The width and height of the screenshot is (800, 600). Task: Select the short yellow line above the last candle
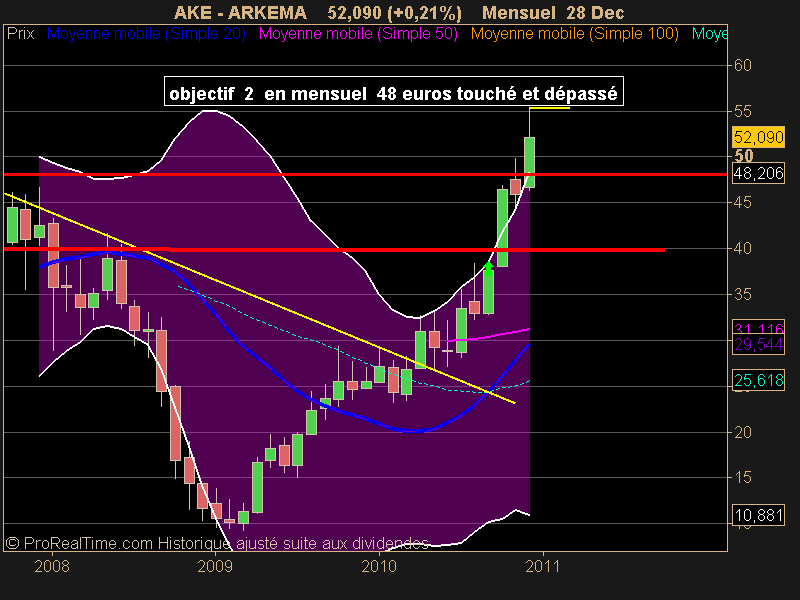tap(549, 108)
